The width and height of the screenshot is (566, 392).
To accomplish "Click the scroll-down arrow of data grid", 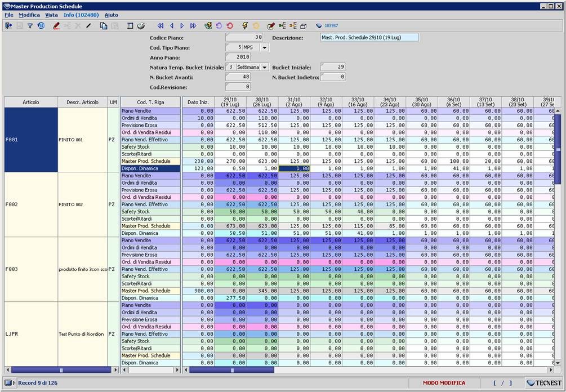I will point(558,363).
